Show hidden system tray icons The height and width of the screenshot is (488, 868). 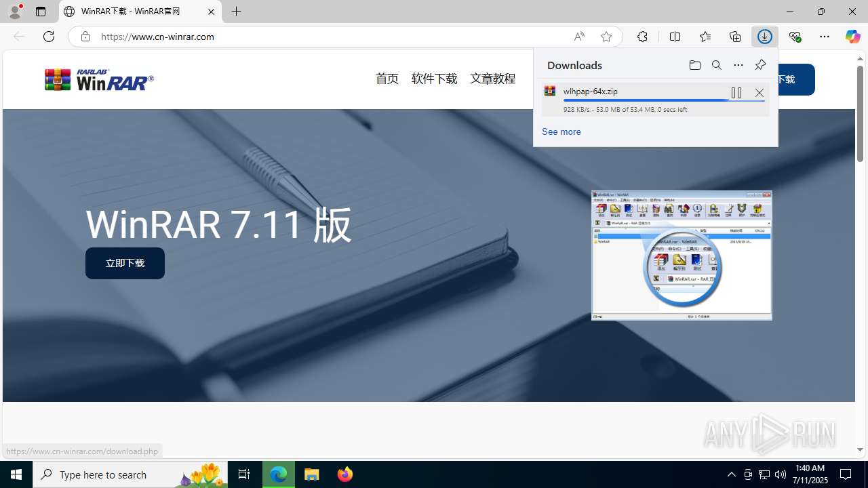pyautogui.click(x=731, y=474)
